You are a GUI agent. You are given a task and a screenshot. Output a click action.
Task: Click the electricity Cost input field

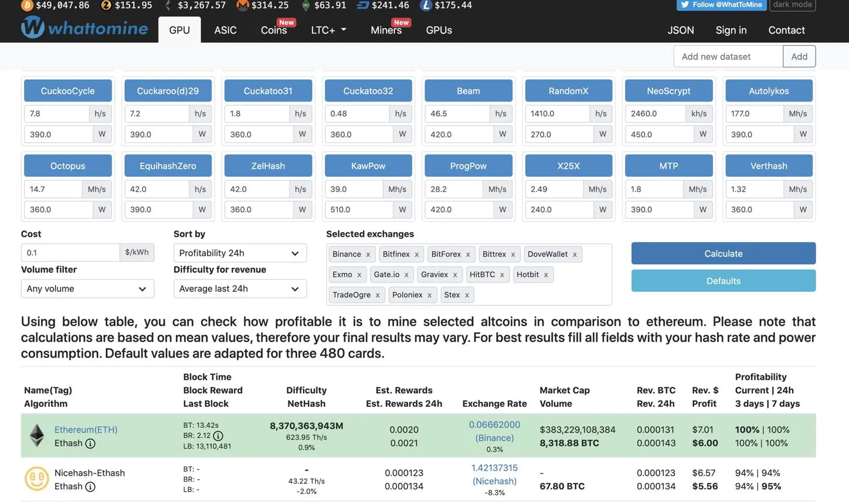pyautogui.click(x=70, y=253)
